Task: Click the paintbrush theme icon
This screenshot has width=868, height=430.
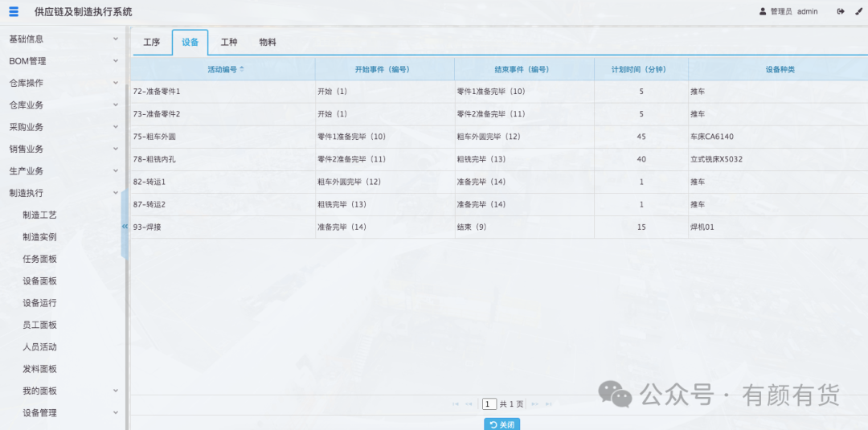Action: [858, 11]
